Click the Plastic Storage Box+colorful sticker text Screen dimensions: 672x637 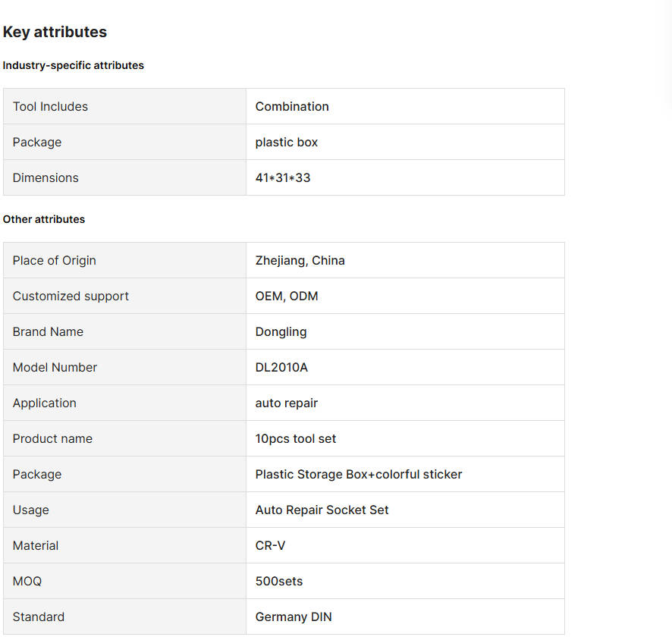click(359, 474)
